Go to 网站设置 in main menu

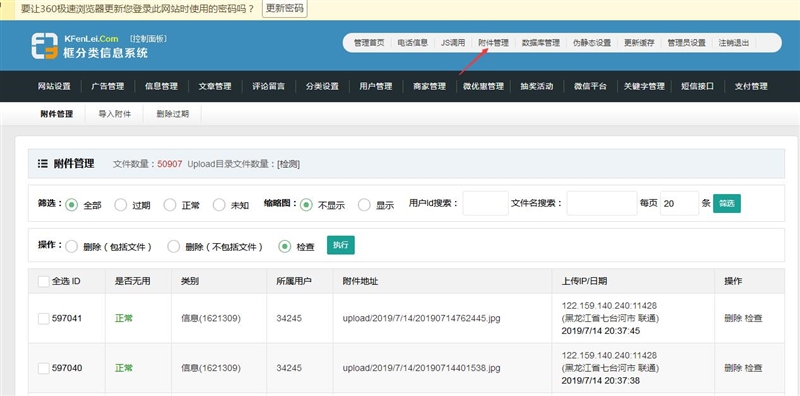tap(54, 86)
